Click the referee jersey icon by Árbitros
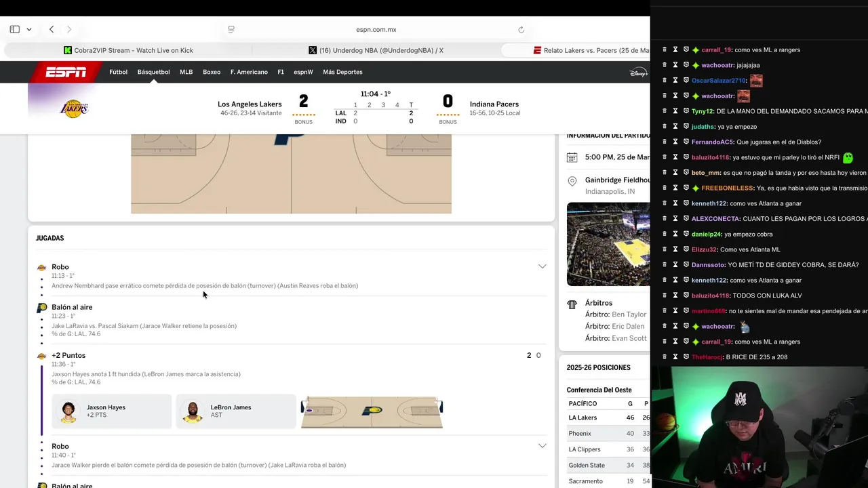This screenshot has width=868, height=488. tap(572, 304)
